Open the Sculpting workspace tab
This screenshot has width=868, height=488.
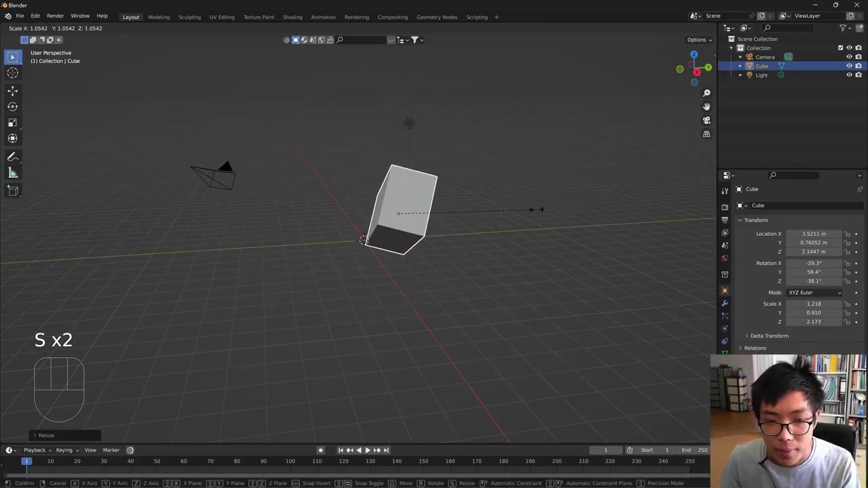189,17
